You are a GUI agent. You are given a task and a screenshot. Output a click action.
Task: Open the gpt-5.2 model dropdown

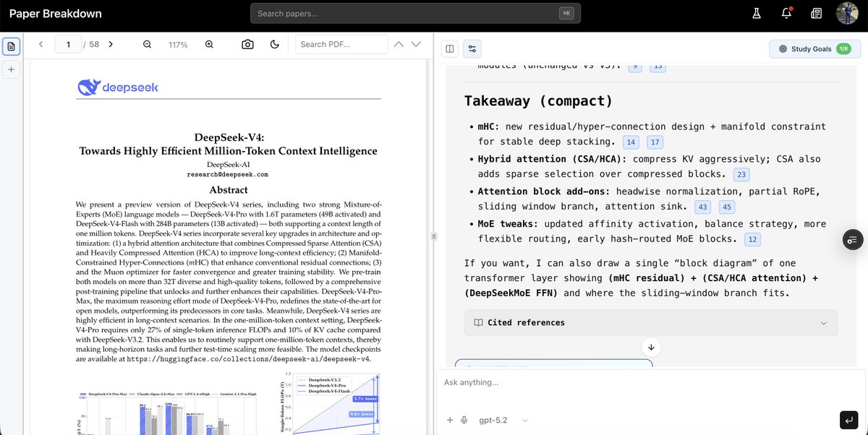click(503, 420)
